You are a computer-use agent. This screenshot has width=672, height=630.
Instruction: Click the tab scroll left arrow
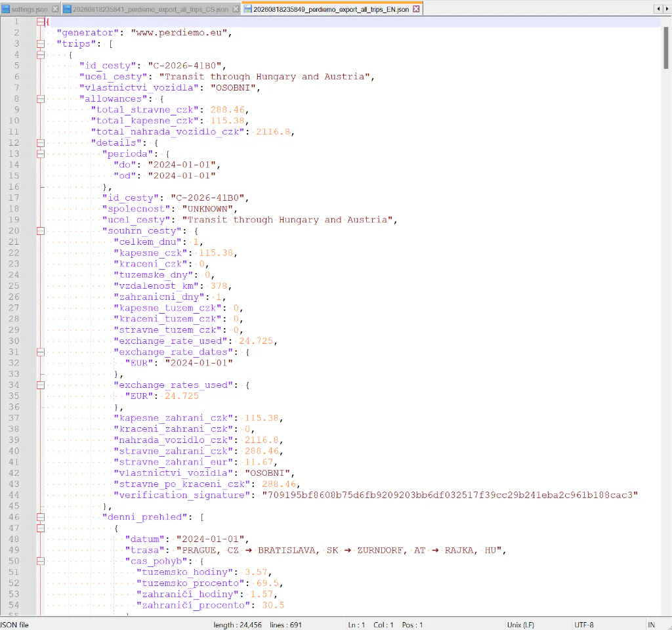[x=658, y=9]
